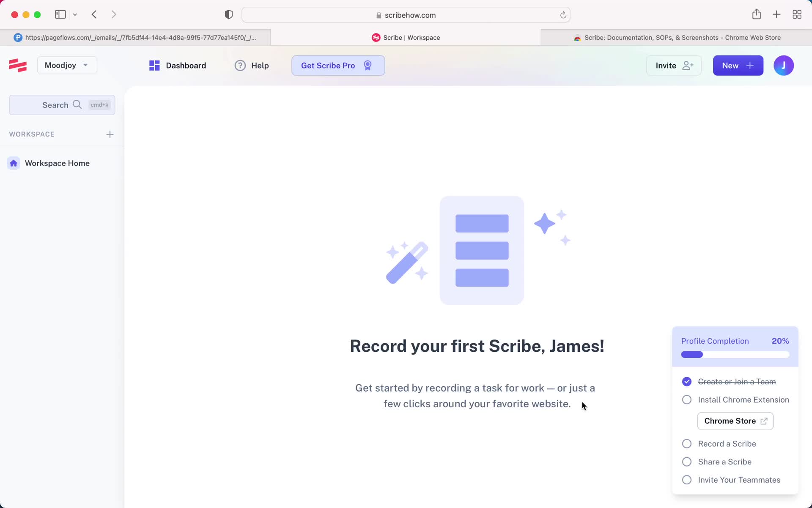Screen dimensions: 812x508
Task: Click the Get Scribe Pro lightning icon
Action: pyautogui.click(x=368, y=65)
